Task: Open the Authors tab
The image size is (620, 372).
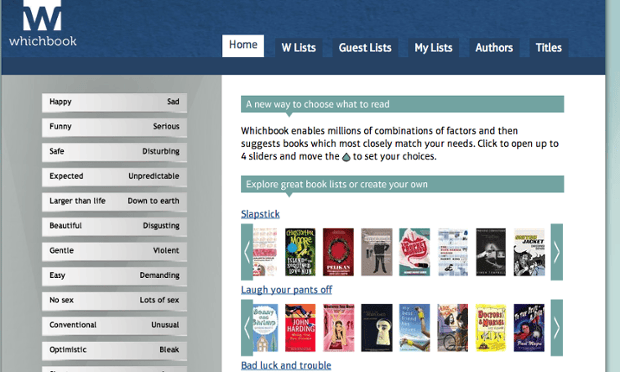Action: 494,47
